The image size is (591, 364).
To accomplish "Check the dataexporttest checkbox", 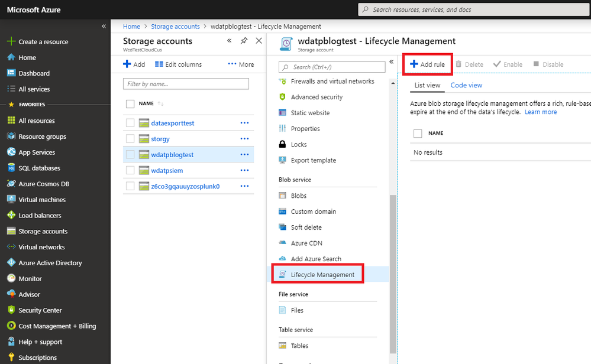I will (x=130, y=123).
